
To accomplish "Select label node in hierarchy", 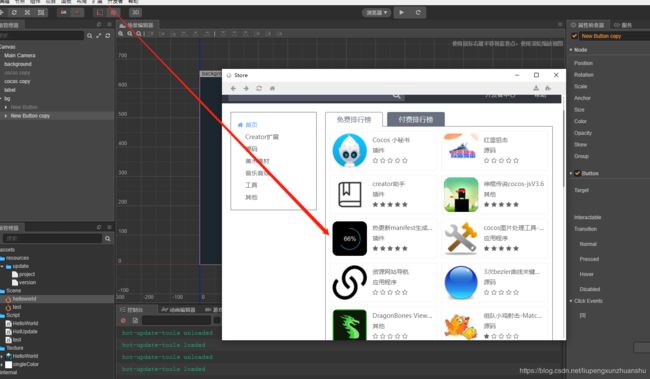I will pyautogui.click(x=10, y=90).
